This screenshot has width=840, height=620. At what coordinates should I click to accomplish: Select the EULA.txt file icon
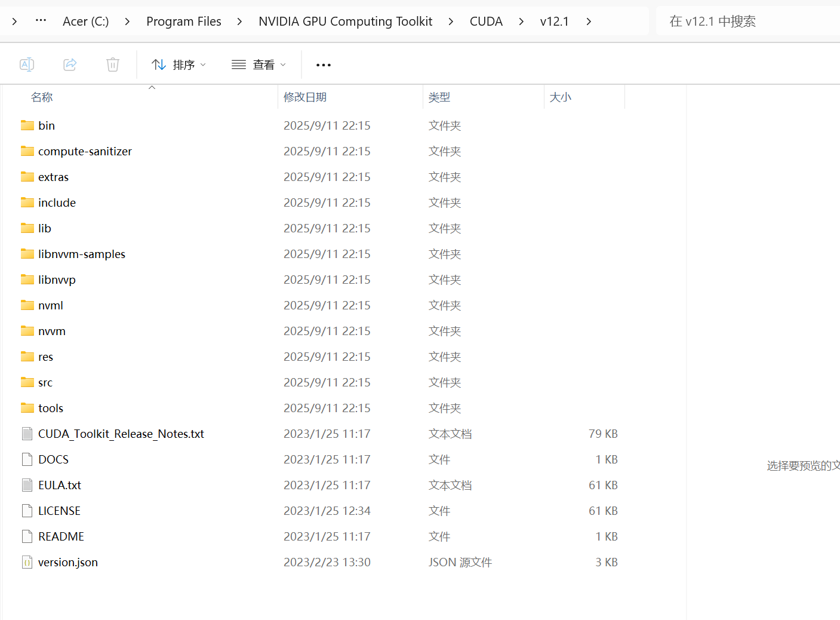pyautogui.click(x=27, y=485)
